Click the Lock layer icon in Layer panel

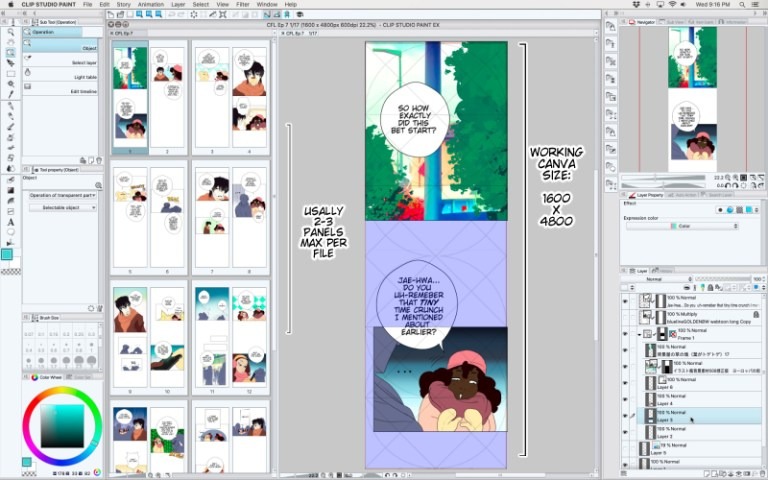710,288
